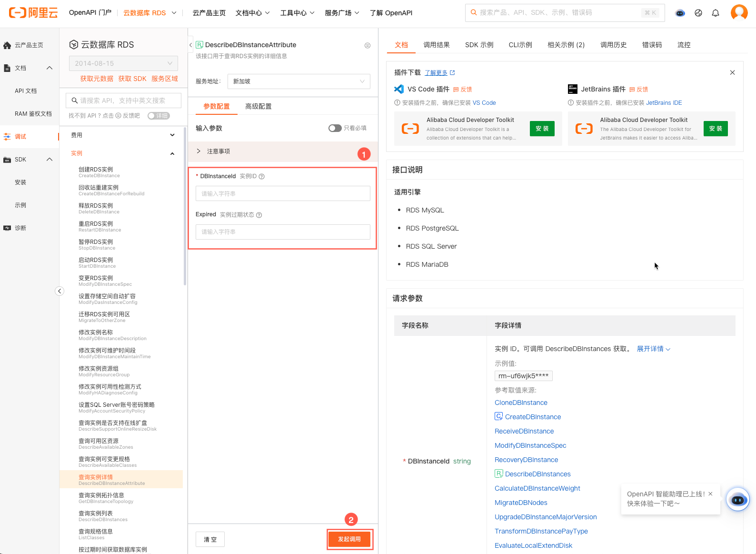Click the VS Code logo icon
Screen dimensions: 756x554
pos(399,89)
